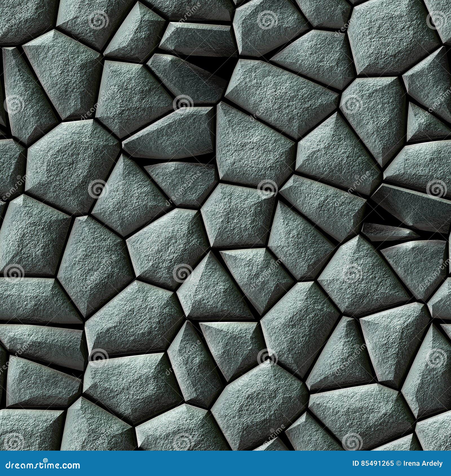
Task: Click the small spiral above dreamstime.com wordmark
Action: click(45, 459)
